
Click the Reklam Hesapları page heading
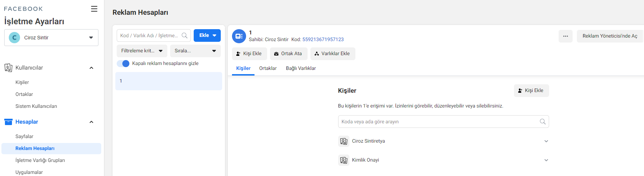(x=140, y=12)
